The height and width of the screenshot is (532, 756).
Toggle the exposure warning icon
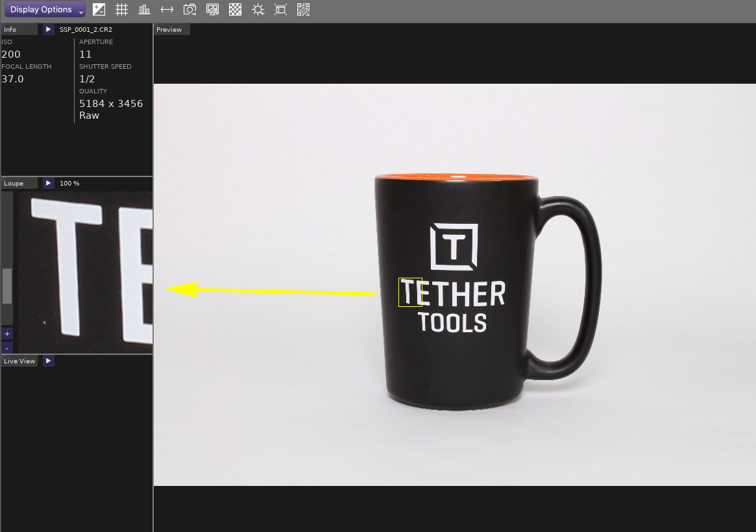click(99, 10)
